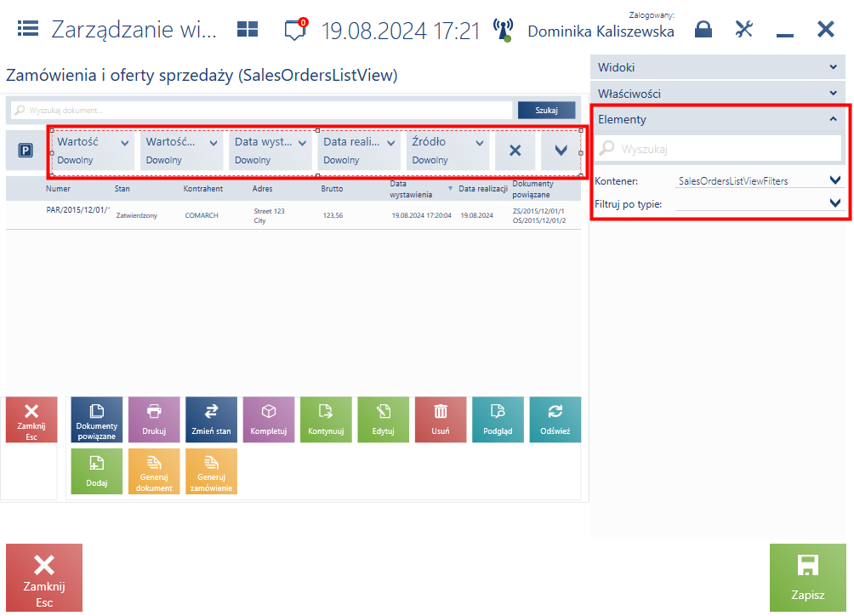Check the connection antenna status icon

pos(504,30)
